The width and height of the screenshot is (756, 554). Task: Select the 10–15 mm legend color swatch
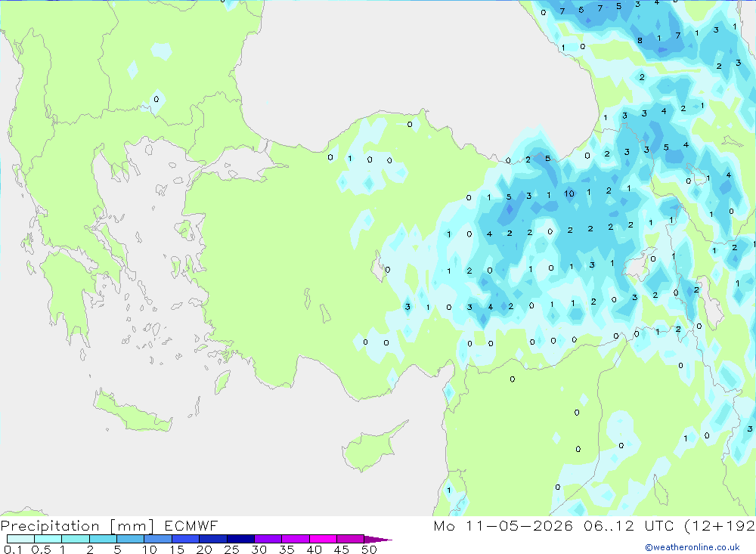[x=158, y=539]
